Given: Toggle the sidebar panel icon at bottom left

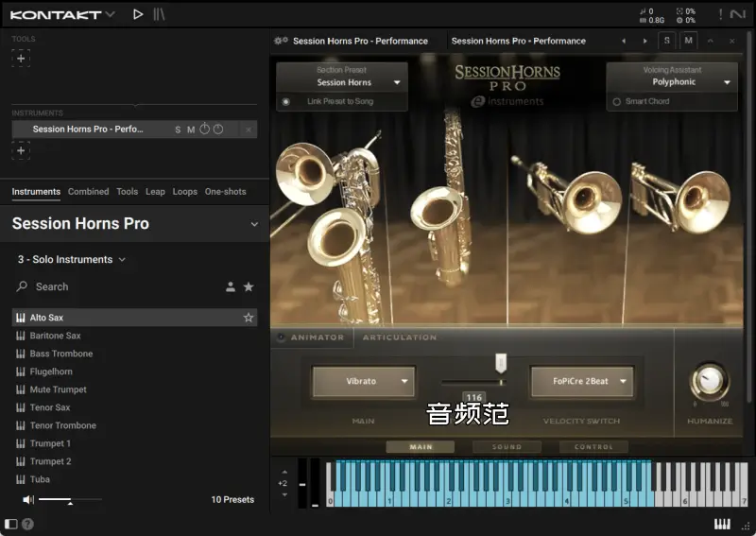Looking at the screenshot, I should [x=10, y=524].
